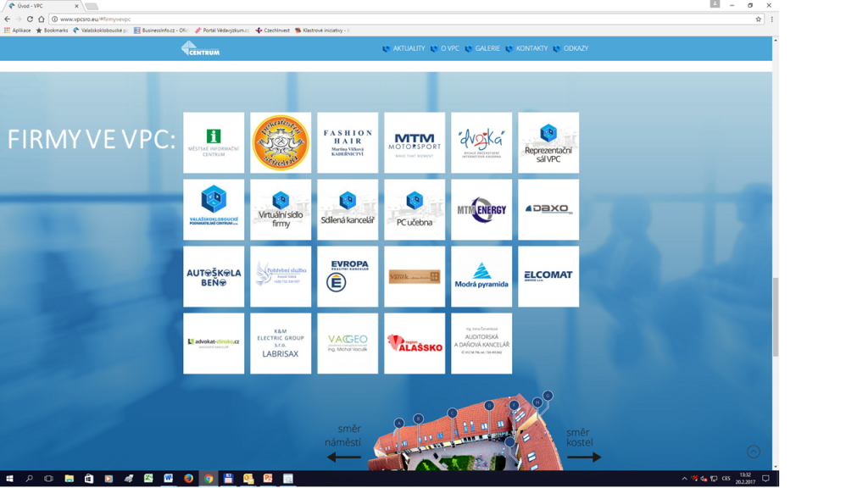Viewport: 868px width, 488px height.
Task: Close the Úvod - VPC tab
Action: pos(76,6)
